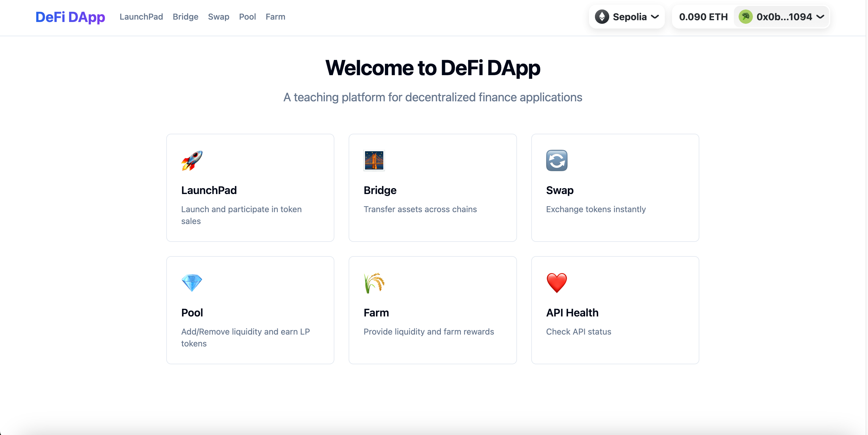Click the bridge-at-night icon
Image resolution: width=868 pixels, height=435 pixels.
coord(374,161)
